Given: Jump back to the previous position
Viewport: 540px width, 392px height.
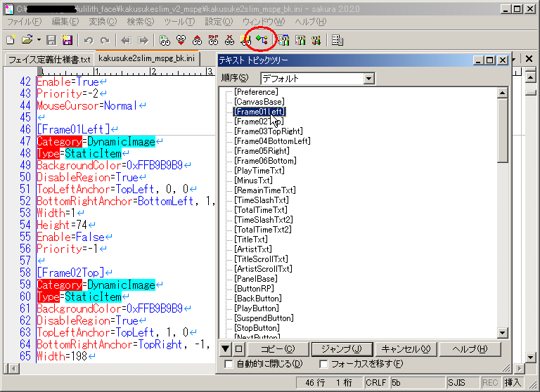Looking at the screenshot, I should (127, 40).
